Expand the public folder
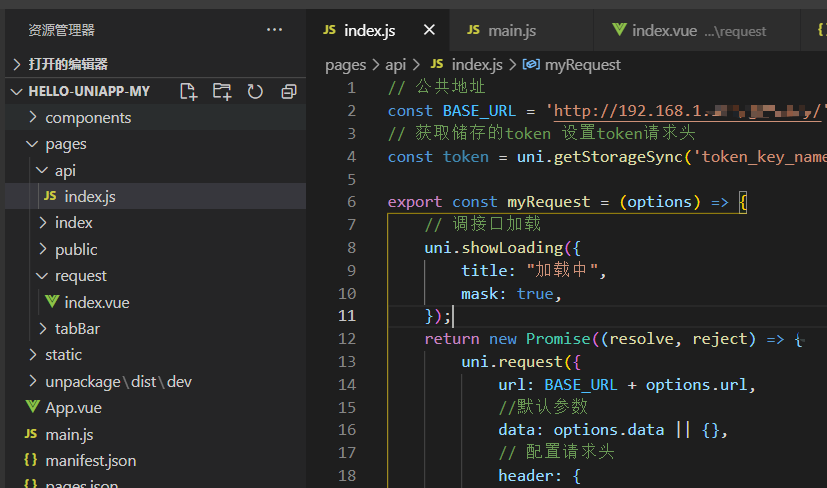The width and height of the screenshot is (827, 488). tap(43, 249)
